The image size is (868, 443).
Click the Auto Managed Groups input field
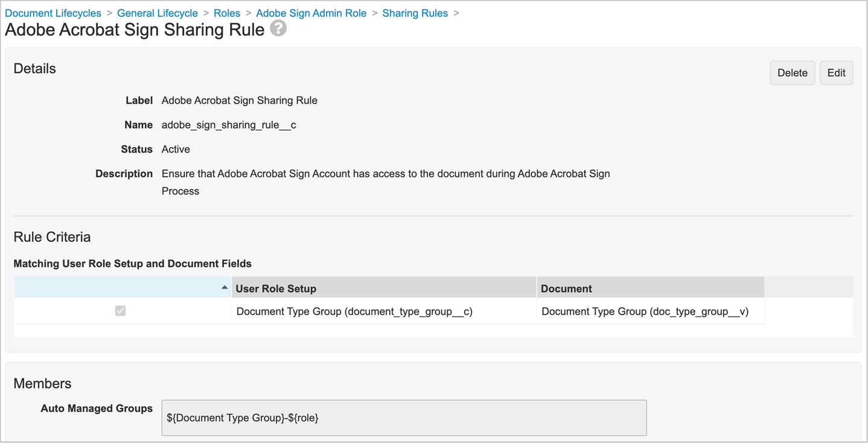point(404,418)
